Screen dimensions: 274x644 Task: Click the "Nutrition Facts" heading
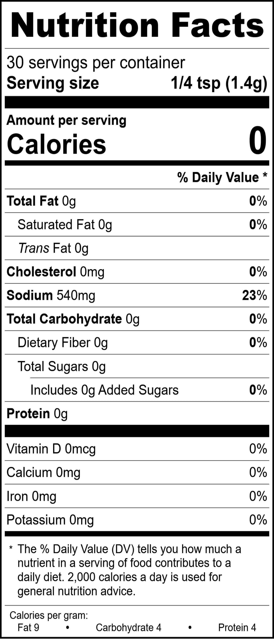click(137, 26)
